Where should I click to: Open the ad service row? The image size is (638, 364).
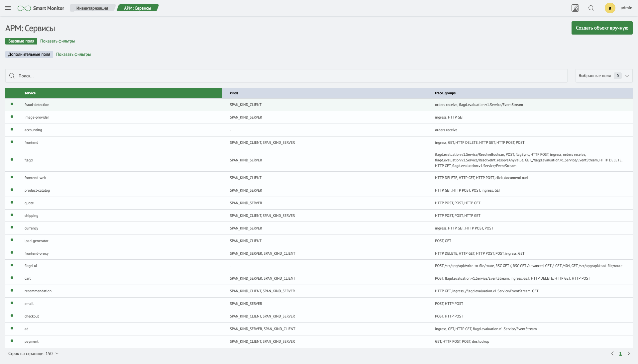pyautogui.click(x=319, y=329)
